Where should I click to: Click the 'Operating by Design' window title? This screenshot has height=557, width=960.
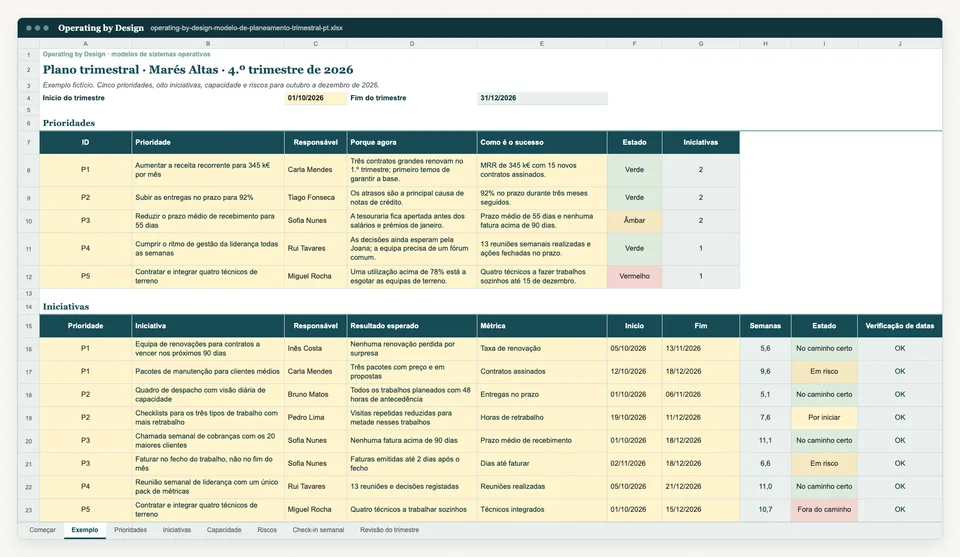[x=101, y=28]
